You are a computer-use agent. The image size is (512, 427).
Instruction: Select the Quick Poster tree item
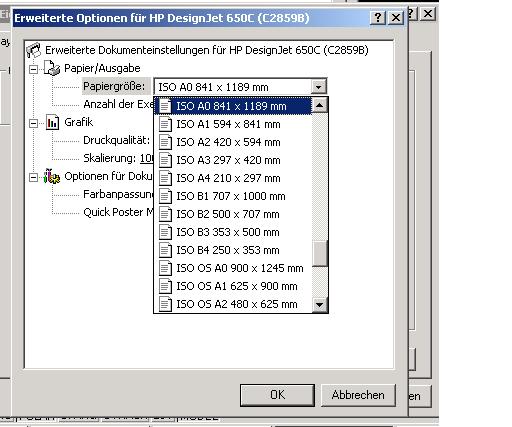coord(118,212)
